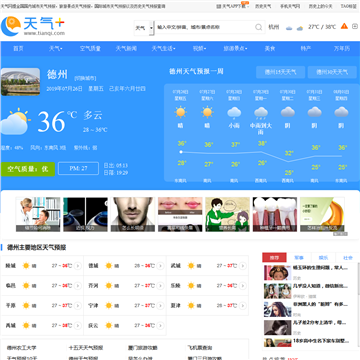This screenshot has width=360, height=360.
Task: Open the 天气APP下载 dropdown at top
Action: coord(233,6)
